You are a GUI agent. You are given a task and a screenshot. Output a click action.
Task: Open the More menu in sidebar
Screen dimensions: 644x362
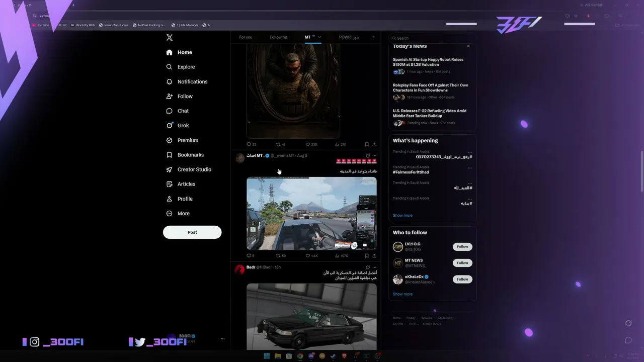tap(178, 213)
